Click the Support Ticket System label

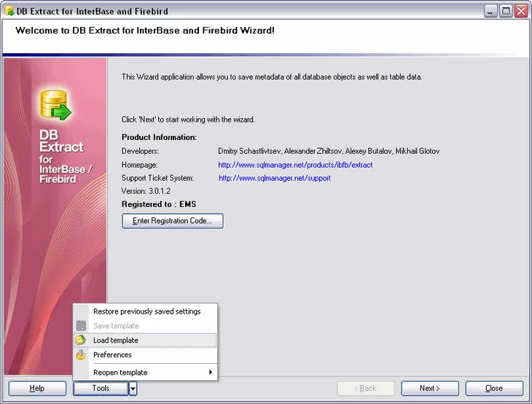click(x=157, y=178)
